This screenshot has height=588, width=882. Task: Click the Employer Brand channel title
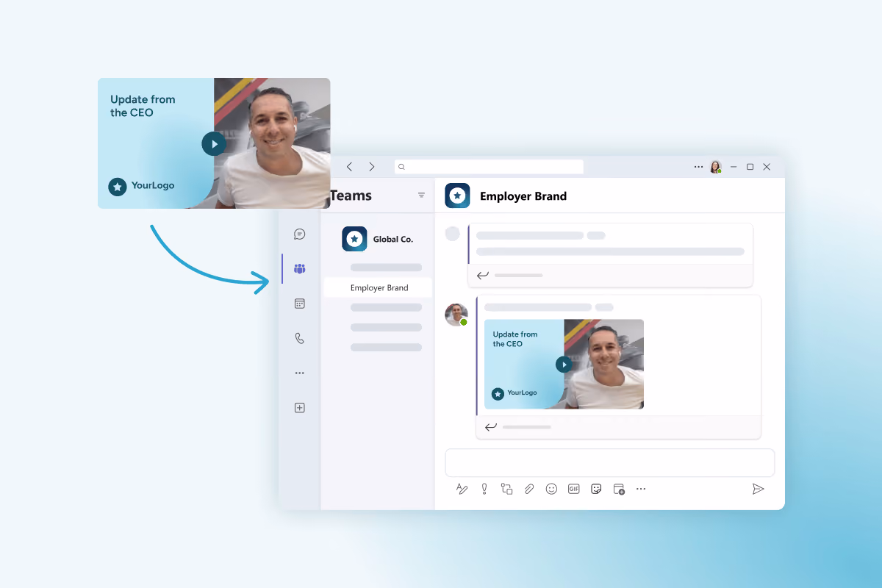(523, 196)
